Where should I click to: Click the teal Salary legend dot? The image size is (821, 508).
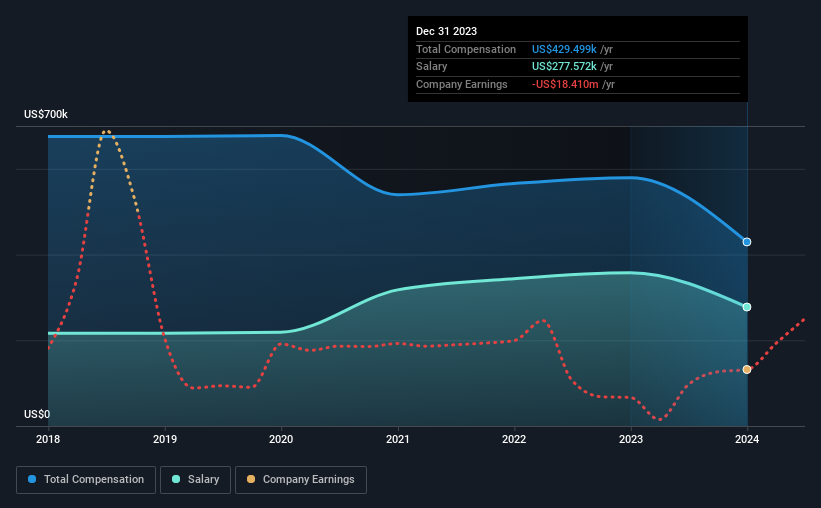click(x=176, y=479)
